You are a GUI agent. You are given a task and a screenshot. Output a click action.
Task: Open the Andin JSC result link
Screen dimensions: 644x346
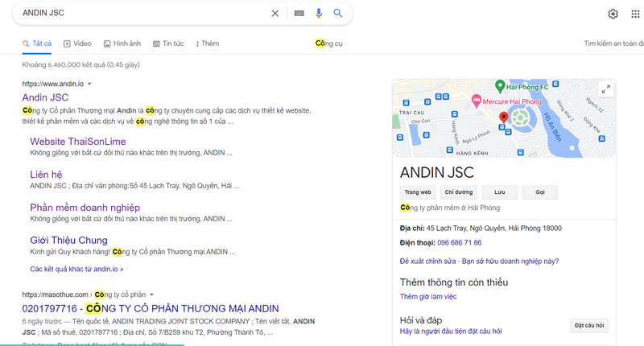45,97
